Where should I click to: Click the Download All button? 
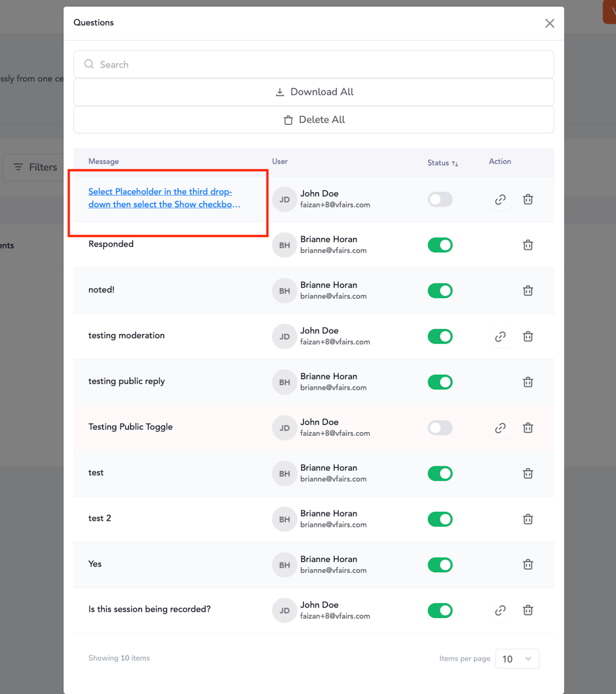pyautogui.click(x=314, y=92)
